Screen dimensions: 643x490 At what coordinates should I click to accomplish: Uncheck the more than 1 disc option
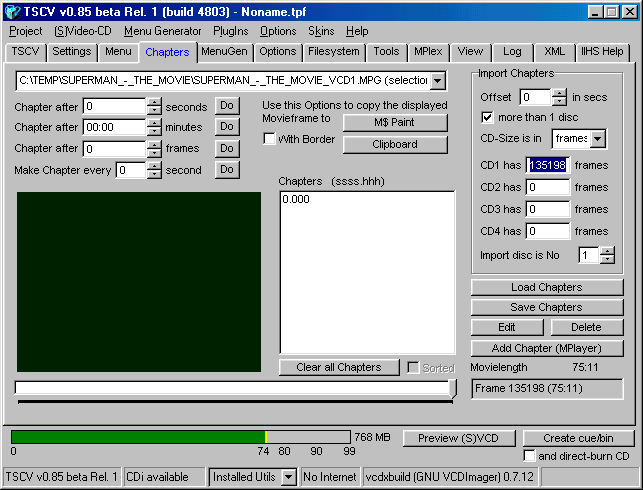488,117
